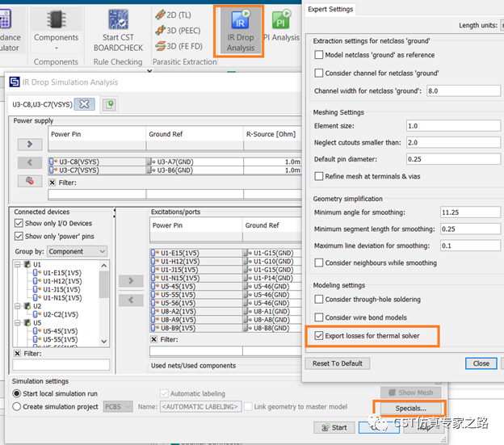Clear Excitations/ports filter

point(154,339)
